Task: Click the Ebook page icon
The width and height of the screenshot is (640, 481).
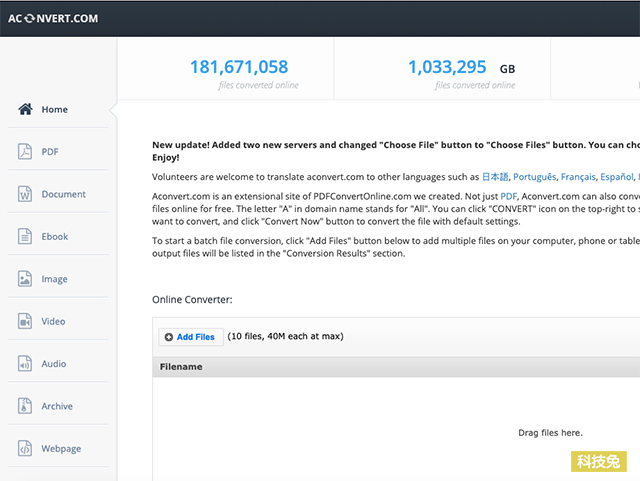Action: click(x=25, y=236)
